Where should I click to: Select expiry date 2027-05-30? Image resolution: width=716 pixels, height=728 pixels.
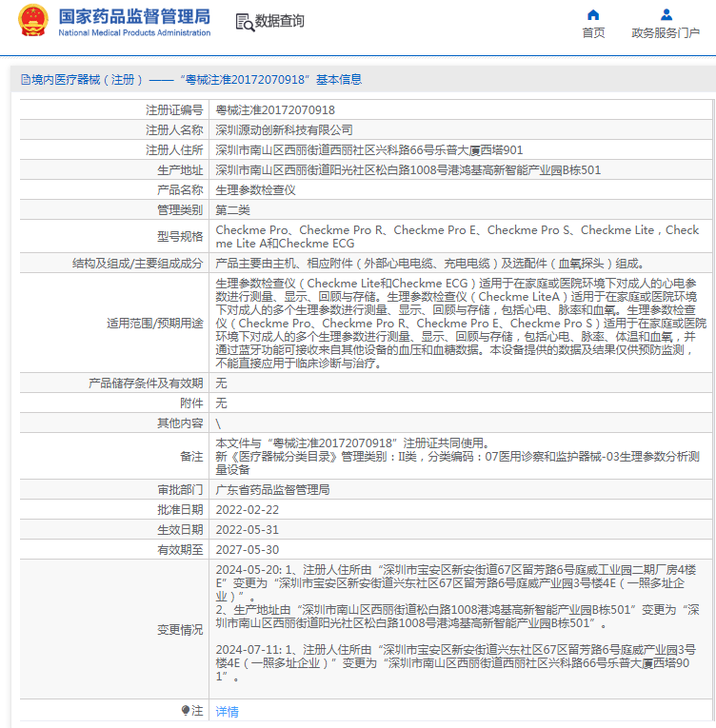[x=248, y=550]
